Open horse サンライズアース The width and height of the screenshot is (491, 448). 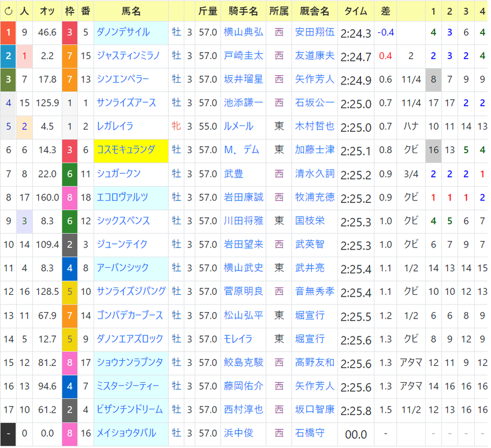point(126,103)
